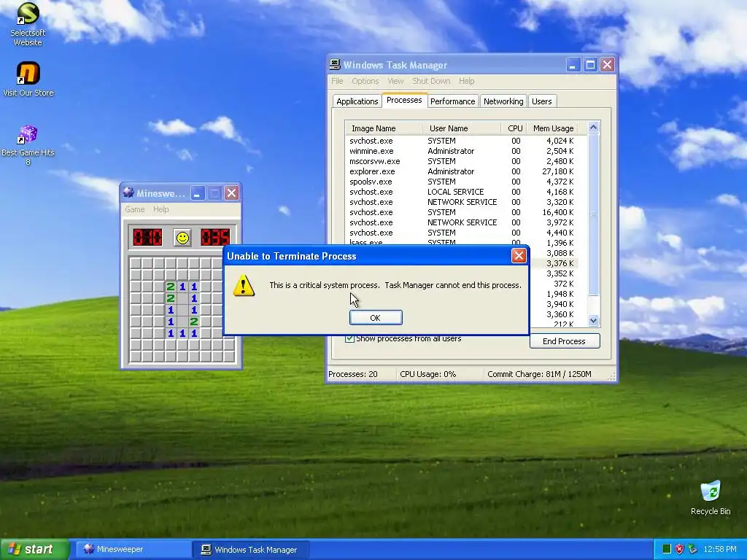The image size is (747, 560).
Task: Maximize the Windows Task Manager window
Action: (x=590, y=65)
